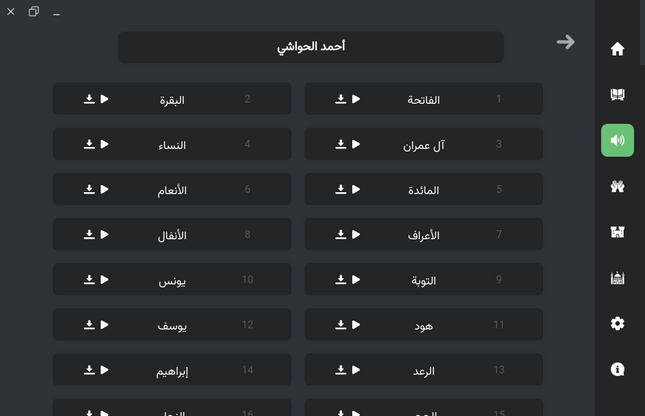
Task: Play surah الفاتحة
Action: 356,99
